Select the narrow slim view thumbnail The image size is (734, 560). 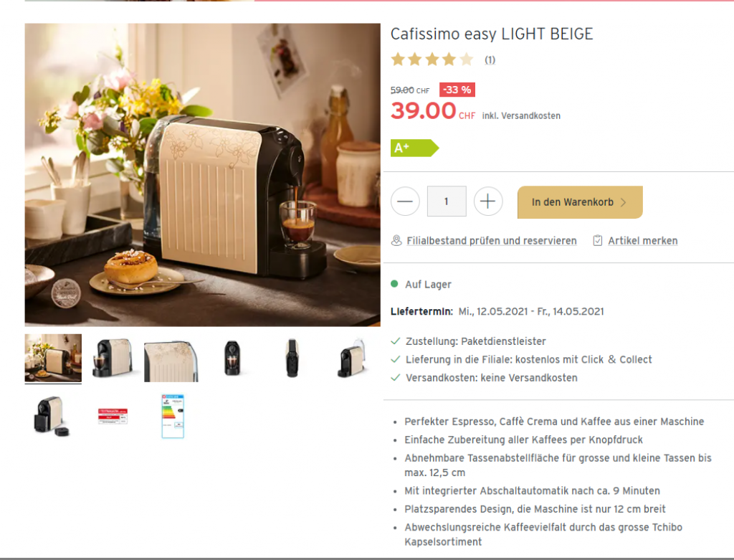pos(292,359)
